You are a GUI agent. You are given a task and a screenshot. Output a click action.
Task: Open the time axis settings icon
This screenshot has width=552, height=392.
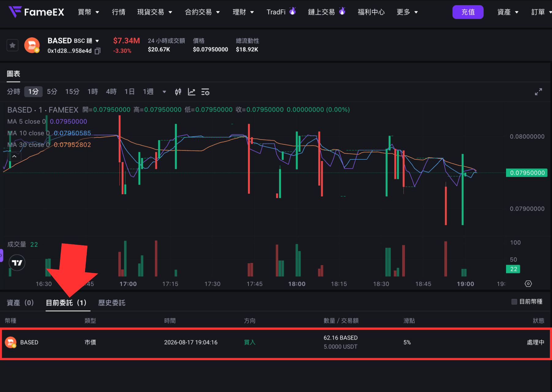[x=528, y=284]
